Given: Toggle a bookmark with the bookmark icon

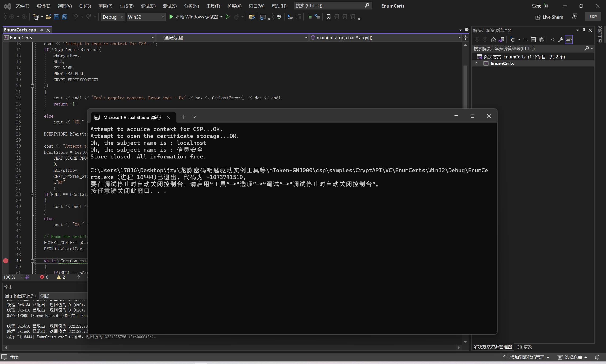Looking at the screenshot, I should 328,17.
